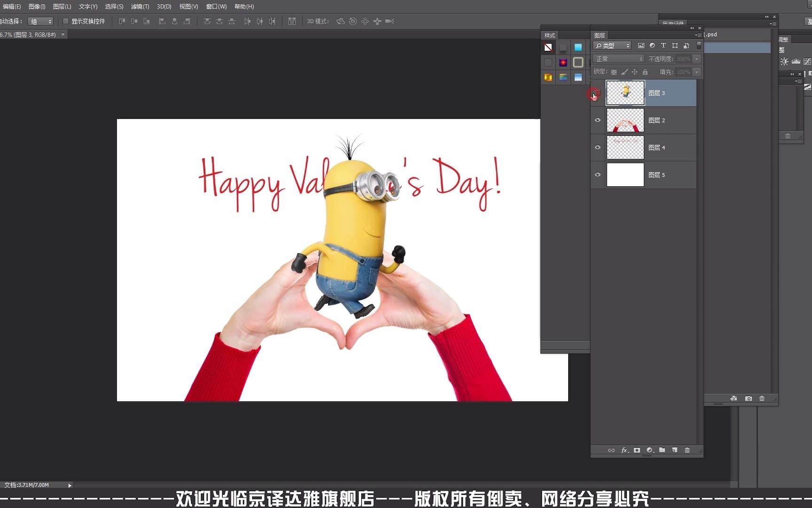Open the 组 auto-select dropdown
This screenshot has height=508, width=812.
click(40, 21)
